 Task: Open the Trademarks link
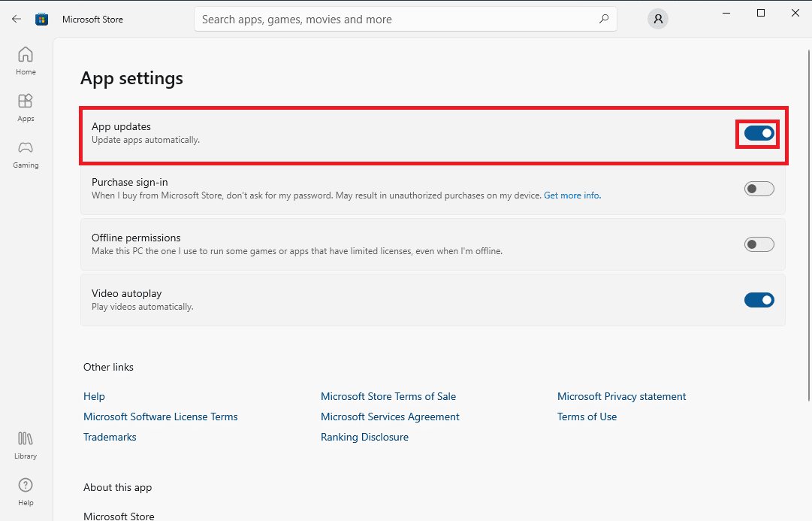point(110,437)
